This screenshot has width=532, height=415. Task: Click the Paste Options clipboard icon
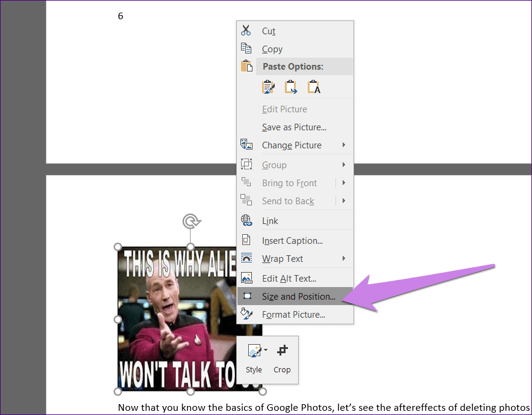coord(246,66)
